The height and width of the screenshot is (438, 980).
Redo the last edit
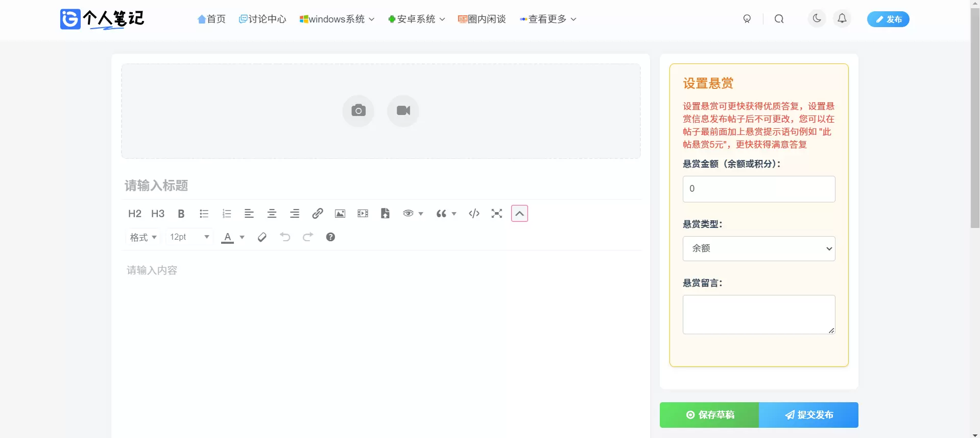click(308, 237)
